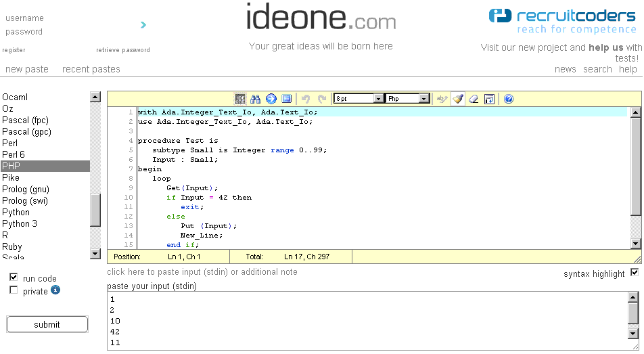Click language list scroll up arrow
Viewport: 644px width, 354px height.
click(95, 97)
